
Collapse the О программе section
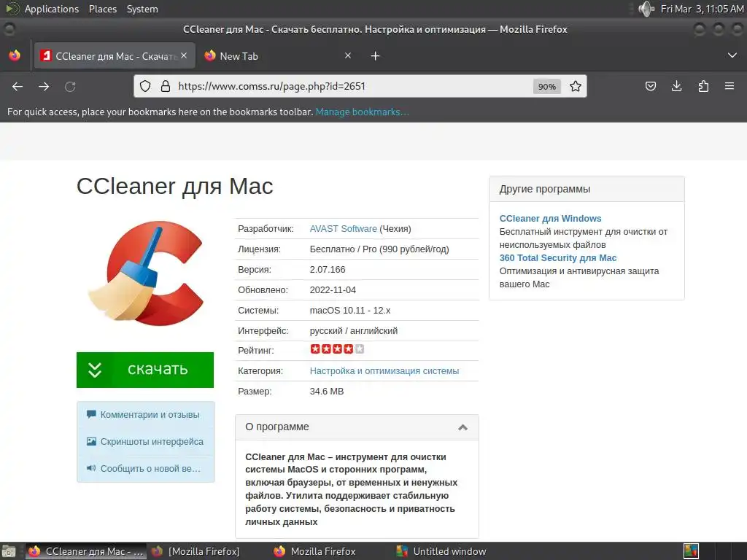click(x=462, y=427)
